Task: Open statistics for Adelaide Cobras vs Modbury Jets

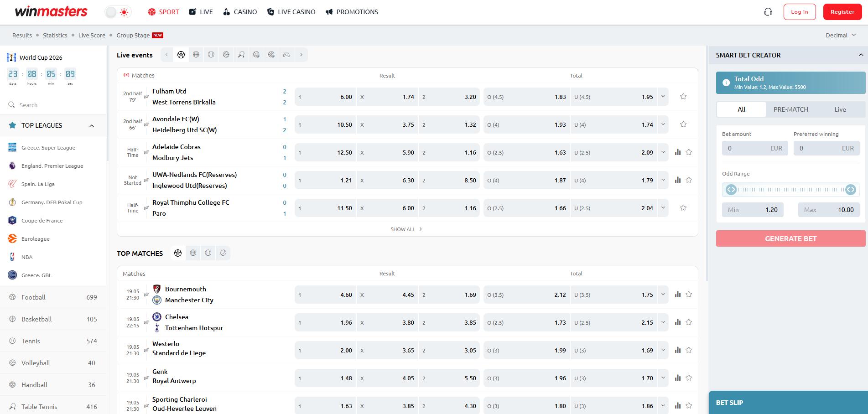Action: tap(678, 152)
